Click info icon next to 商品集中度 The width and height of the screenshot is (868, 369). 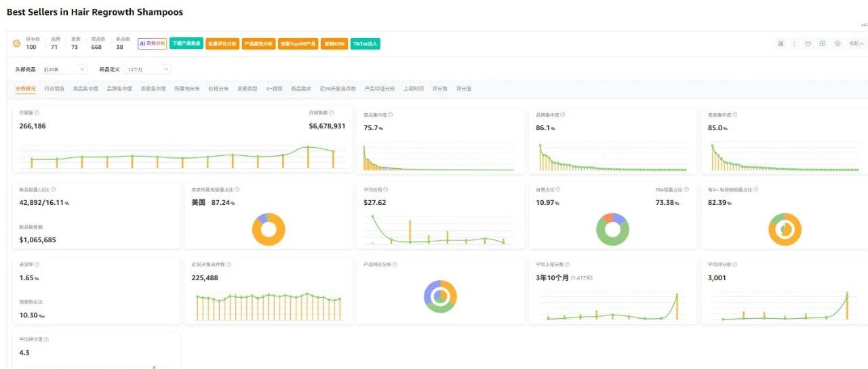390,115
